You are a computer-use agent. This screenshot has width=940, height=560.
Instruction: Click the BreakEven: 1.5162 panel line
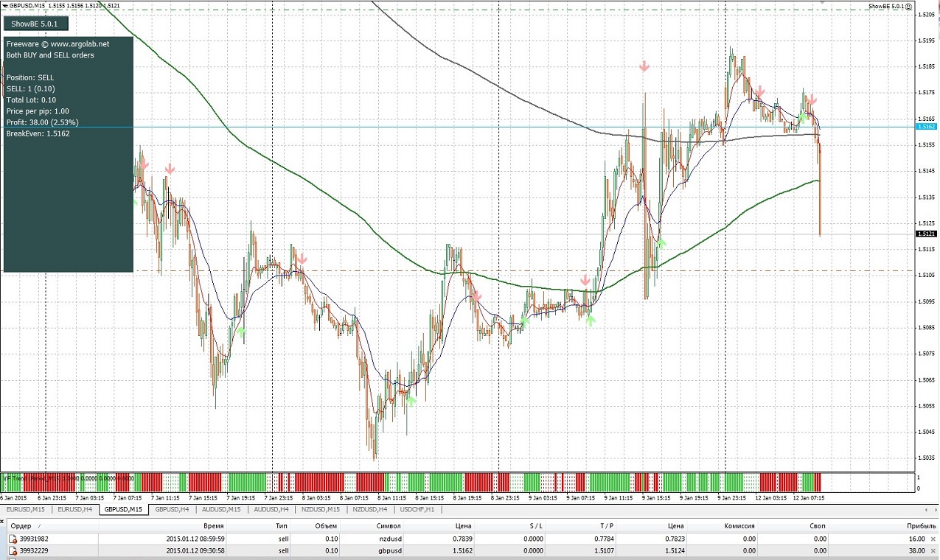tap(38, 134)
